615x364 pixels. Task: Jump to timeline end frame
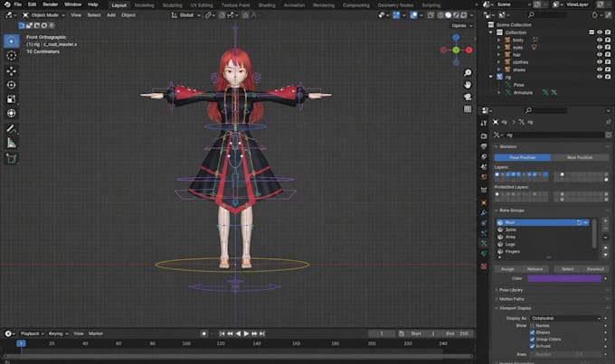coord(262,334)
